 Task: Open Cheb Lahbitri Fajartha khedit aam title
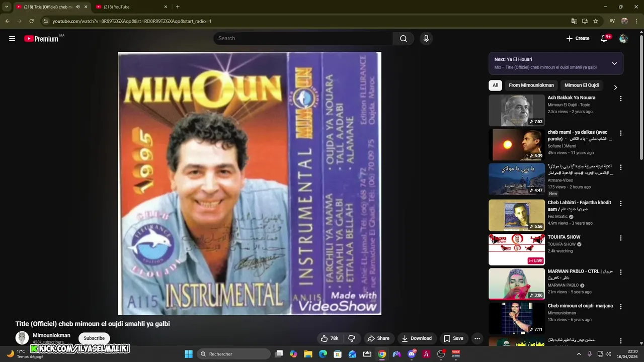click(x=579, y=206)
